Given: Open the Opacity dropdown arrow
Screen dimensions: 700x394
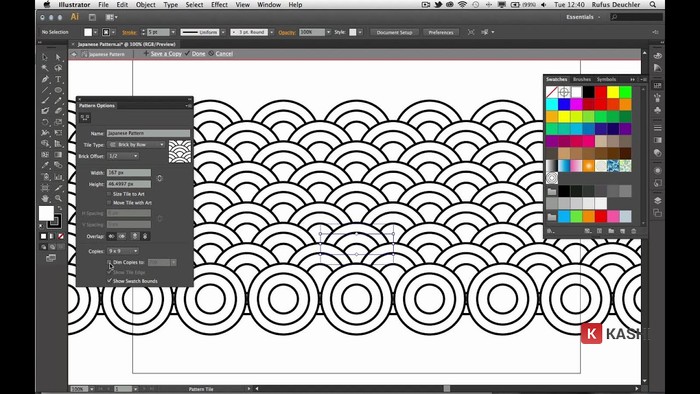Looking at the screenshot, I should 329,32.
